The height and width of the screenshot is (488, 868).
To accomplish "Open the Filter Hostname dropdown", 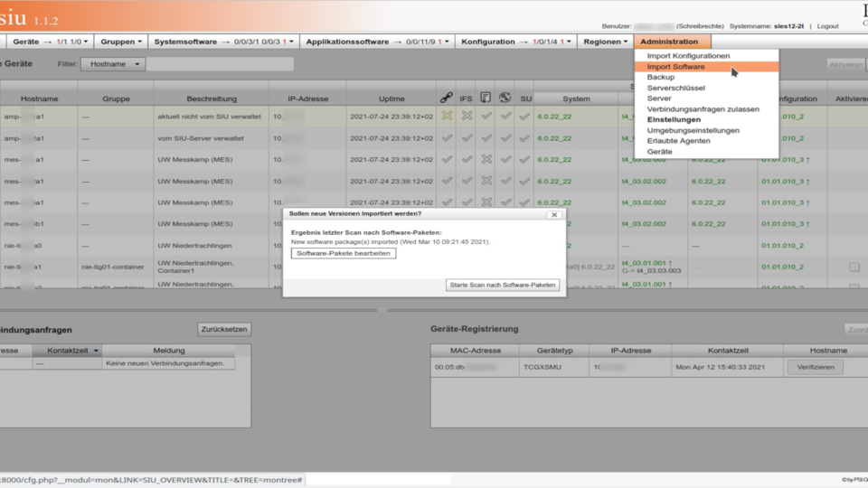I will (x=112, y=64).
